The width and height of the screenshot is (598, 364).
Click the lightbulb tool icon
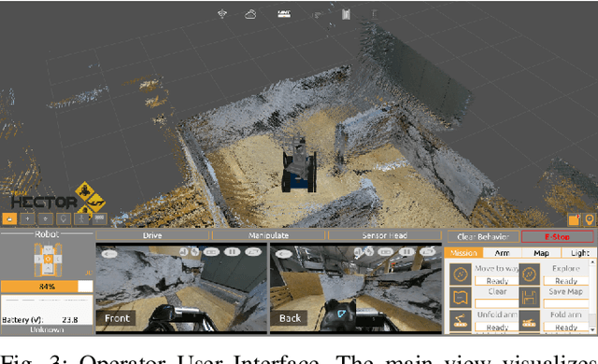click(x=64, y=219)
